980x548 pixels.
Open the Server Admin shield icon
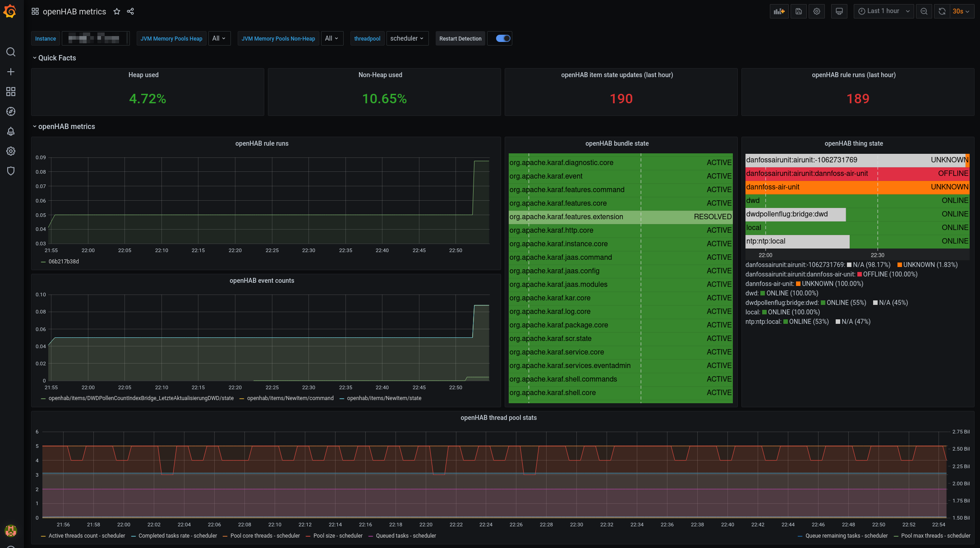point(11,171)
